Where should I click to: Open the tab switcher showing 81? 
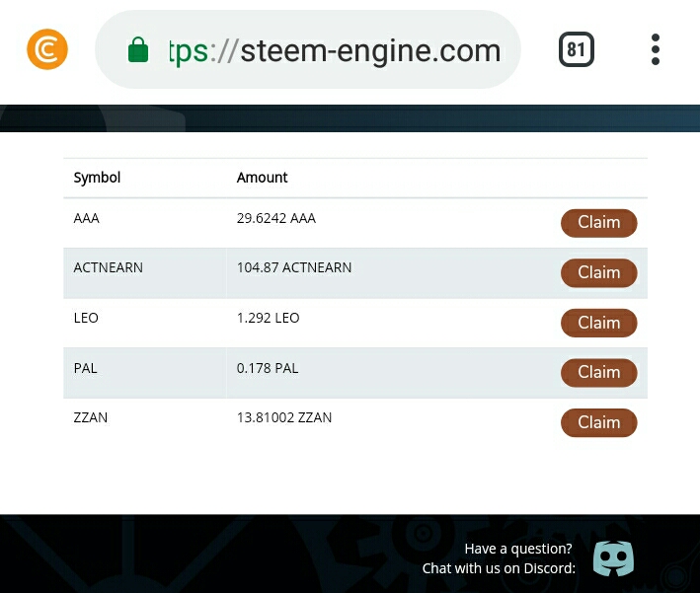point(577,49)
